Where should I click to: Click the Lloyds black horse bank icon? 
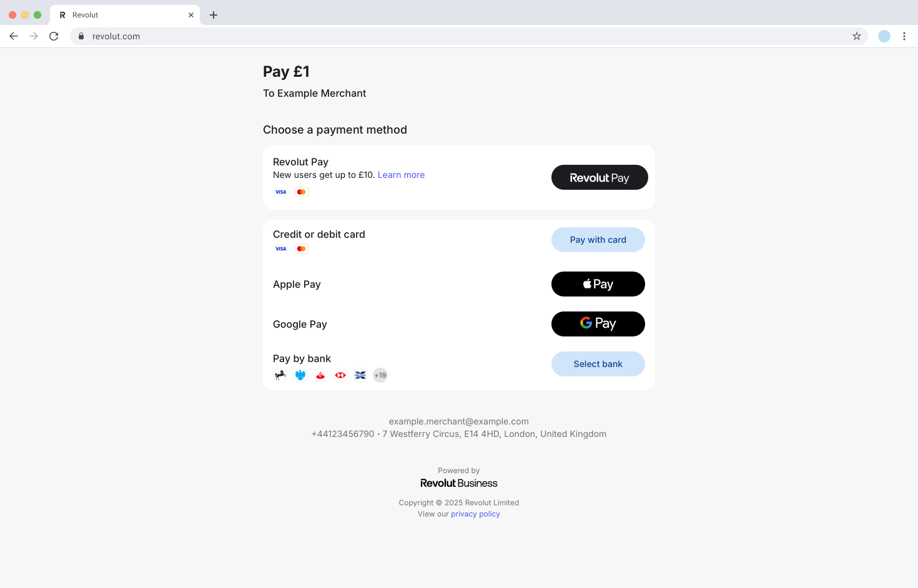pos(280,375)
